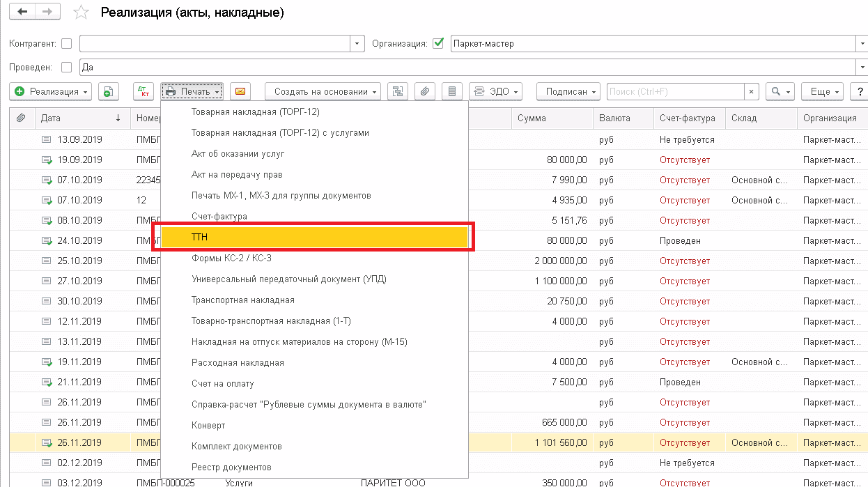Select the document icon for 08.10.2019
Viewport: 868px width, 487px height.
47,220
